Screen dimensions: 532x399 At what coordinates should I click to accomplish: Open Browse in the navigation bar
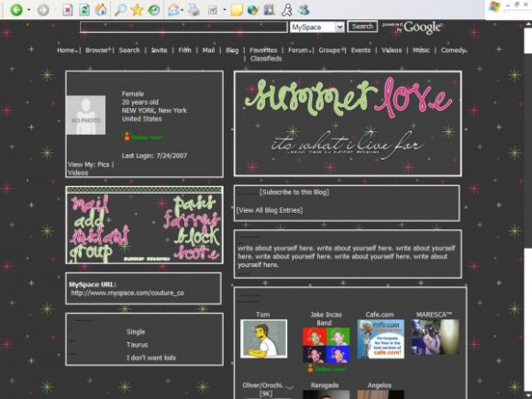[x=96, y=50]
